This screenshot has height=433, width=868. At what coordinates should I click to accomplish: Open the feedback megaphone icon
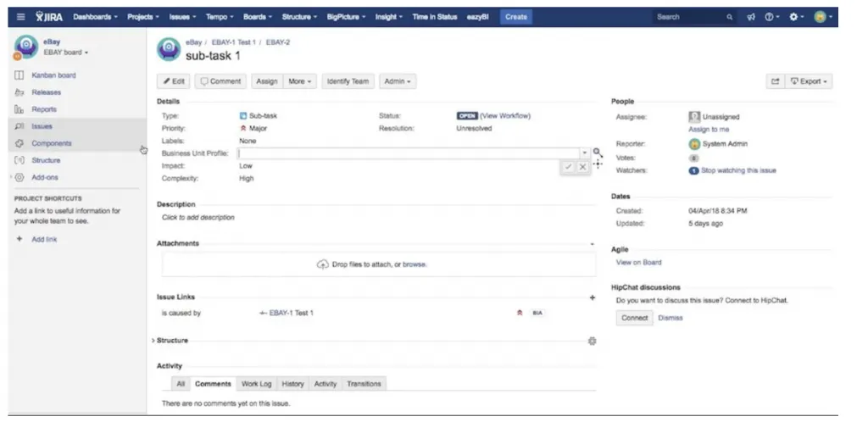click(x=751, y=17)
